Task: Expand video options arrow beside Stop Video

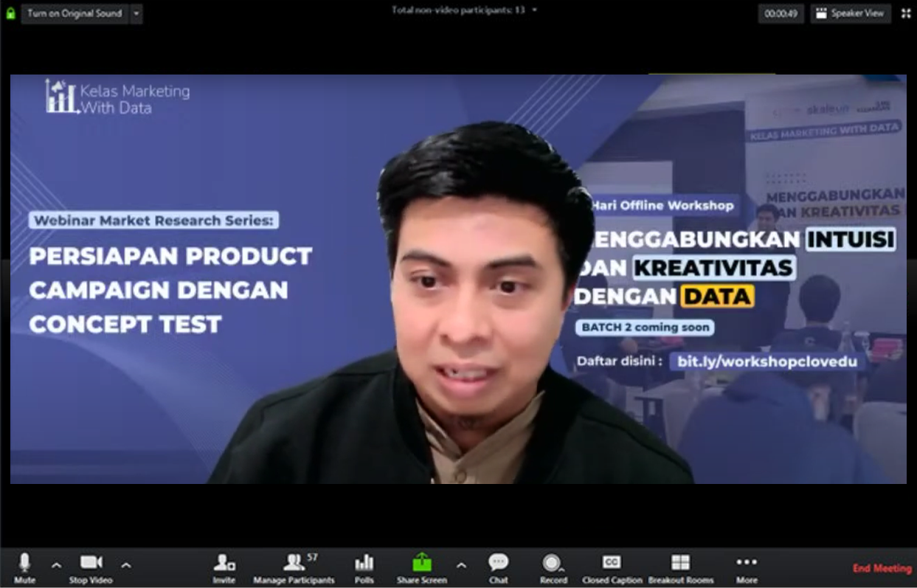Action: 126,566
